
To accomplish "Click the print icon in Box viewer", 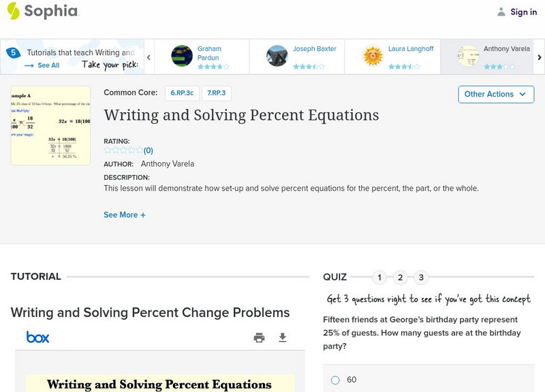I will (x=259, y=338).
